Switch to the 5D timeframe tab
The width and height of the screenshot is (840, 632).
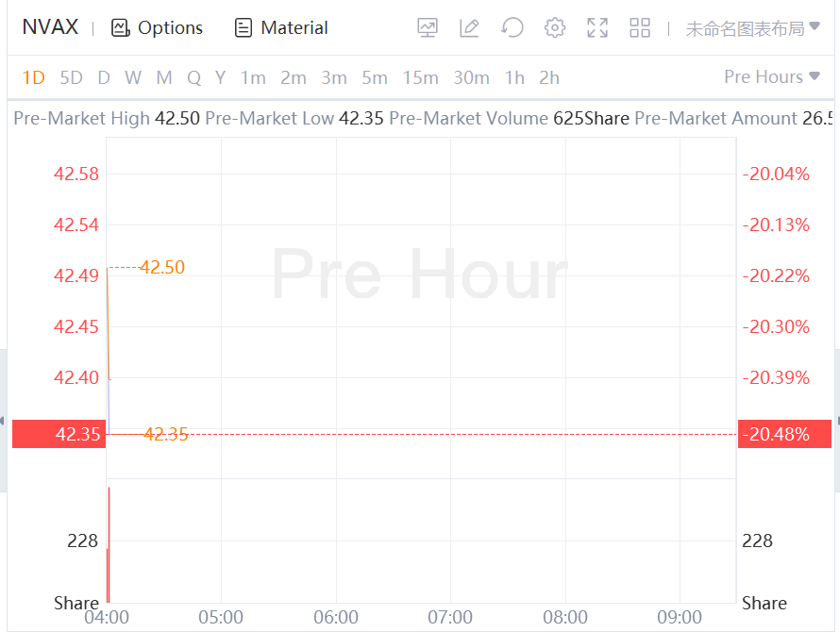71,77
